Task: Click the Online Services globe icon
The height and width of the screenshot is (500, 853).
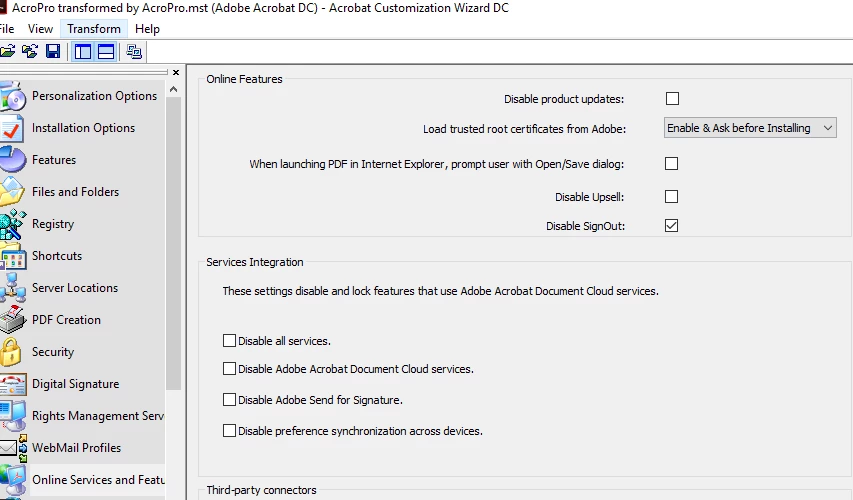Action: click(x=13, y=480)
